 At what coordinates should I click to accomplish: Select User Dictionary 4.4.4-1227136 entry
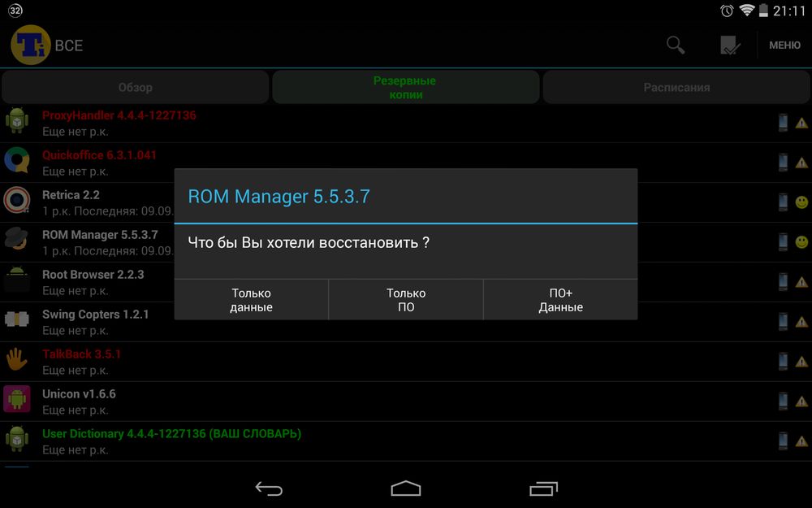406,441
